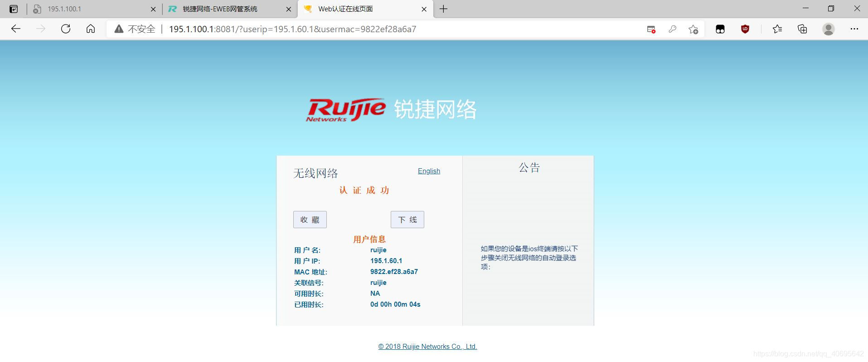
Task: Click the 公告 announcement heading
Action: tap(529, 168)
